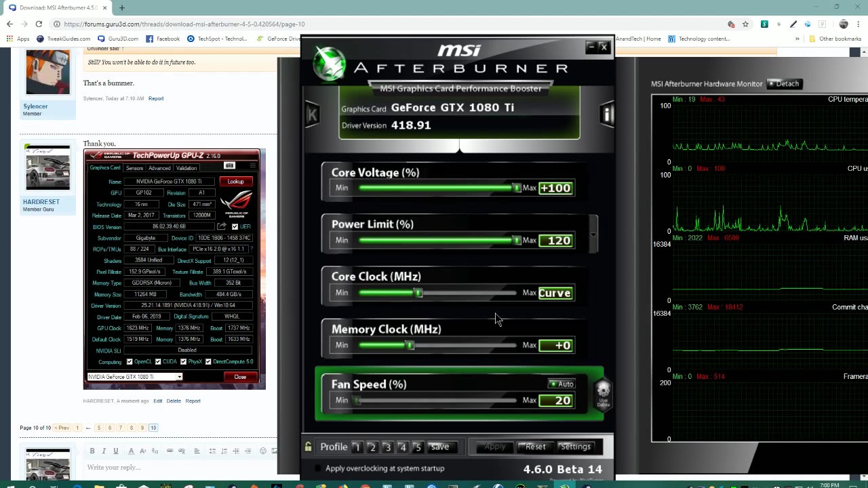Open a new Chrome tab with plus
The width and height of the screenshot is (868, 488).
pyautogui.click(x=122, y=7)
